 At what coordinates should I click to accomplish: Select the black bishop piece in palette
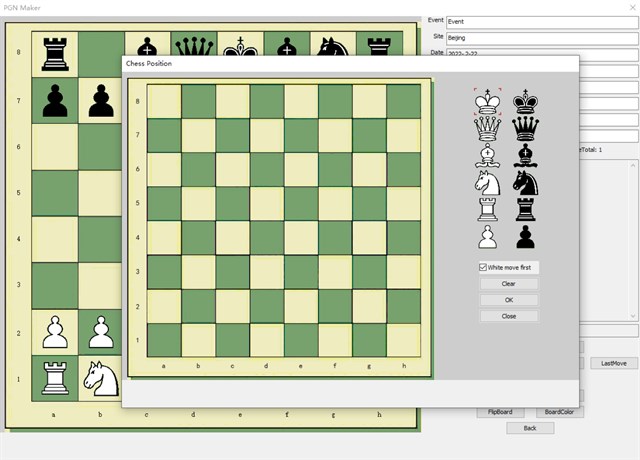[525, 156]
